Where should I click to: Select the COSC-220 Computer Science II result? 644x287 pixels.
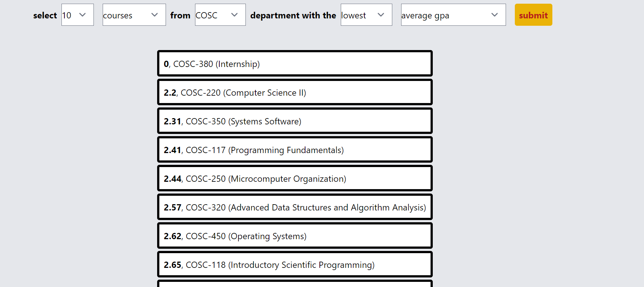tap(295, 92)
